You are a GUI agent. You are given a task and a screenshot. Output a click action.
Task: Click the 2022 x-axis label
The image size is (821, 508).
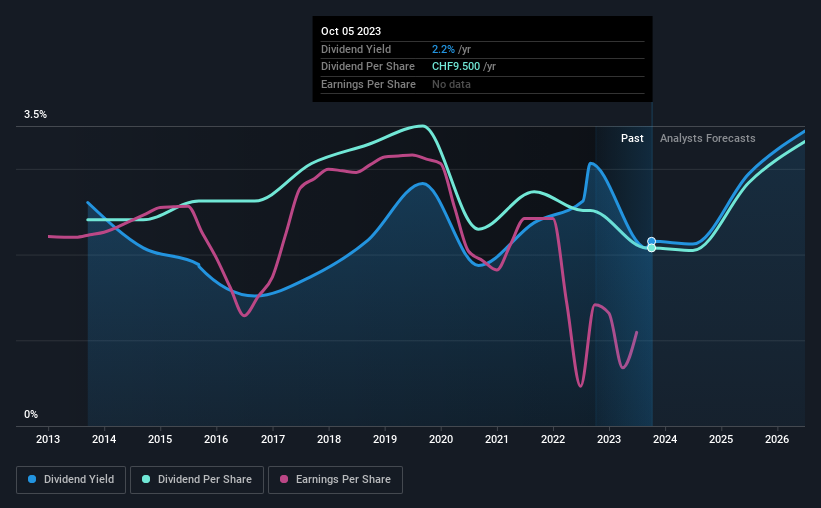(553, 439)
